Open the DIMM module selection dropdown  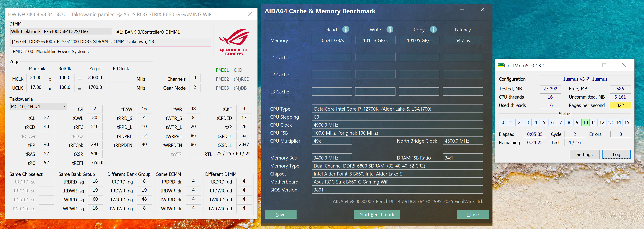tap(108, 31)
